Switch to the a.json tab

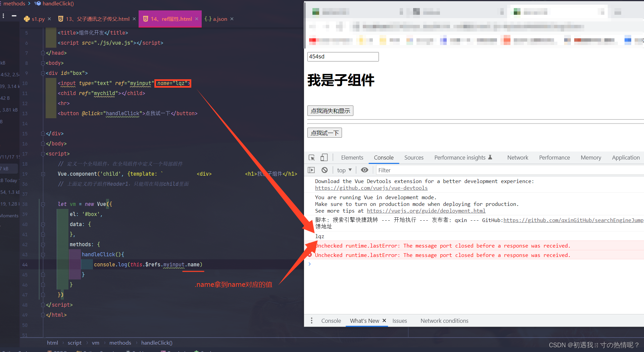(x=220, y=19)
